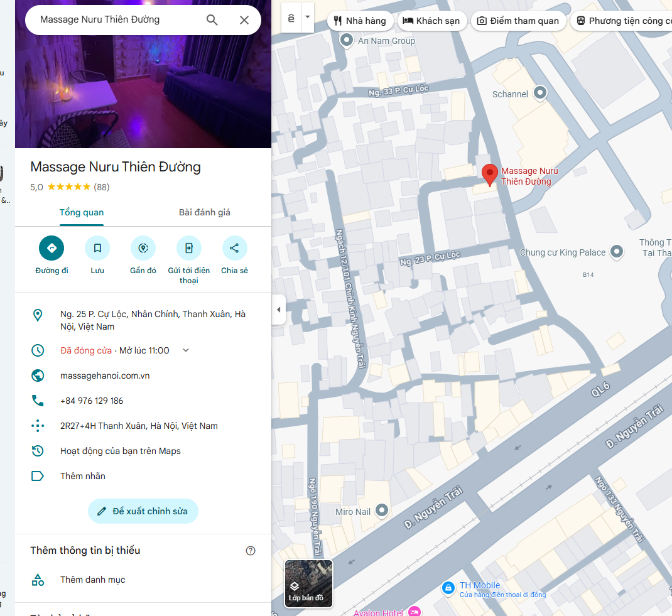Click Gửi tới điện thoại icon
This screenshot has width=672, height=616.
tap(188, 248)
